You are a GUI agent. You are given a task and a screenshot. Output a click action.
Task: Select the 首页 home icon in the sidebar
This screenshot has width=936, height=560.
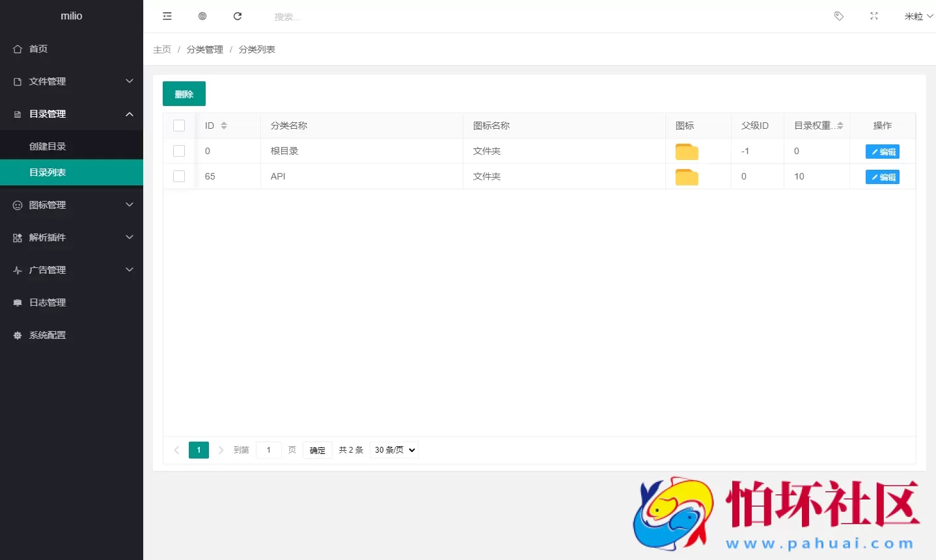click(x=18, y=48)
